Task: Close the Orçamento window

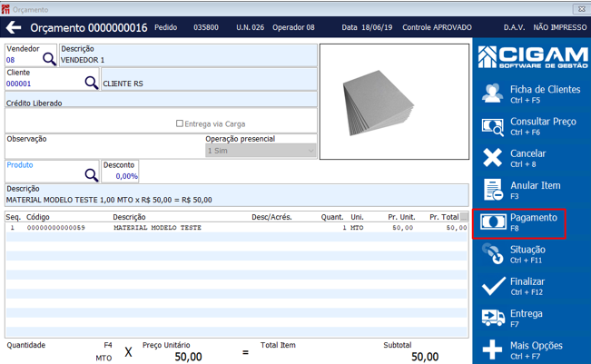Action: coord(582,9)
